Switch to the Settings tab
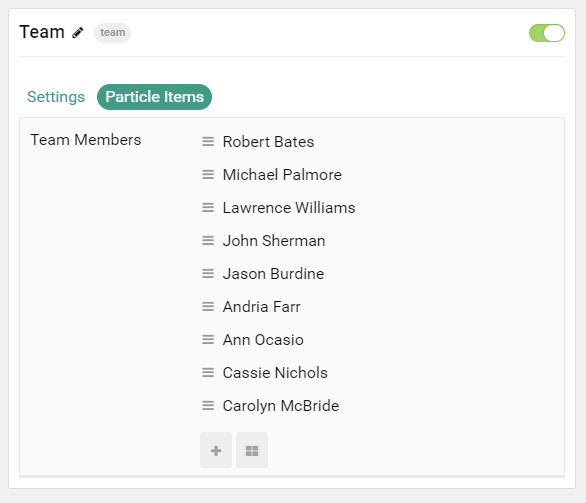 56,97
